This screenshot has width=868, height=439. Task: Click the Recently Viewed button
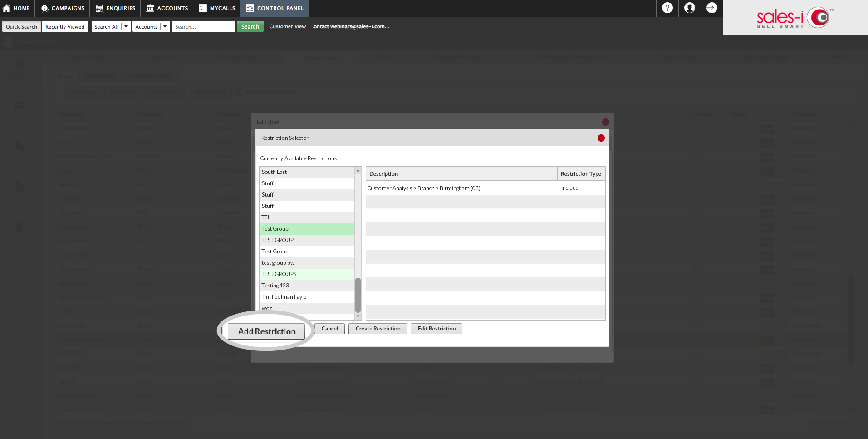pyautogui.click(x=65, y=27)
